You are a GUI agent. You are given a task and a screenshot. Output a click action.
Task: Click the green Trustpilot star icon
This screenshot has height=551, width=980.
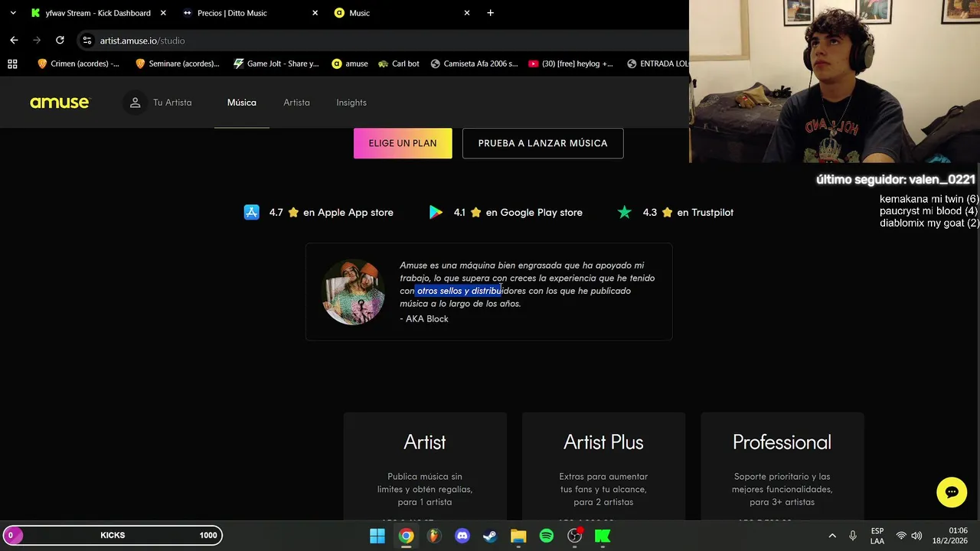[x=625, y=212]
